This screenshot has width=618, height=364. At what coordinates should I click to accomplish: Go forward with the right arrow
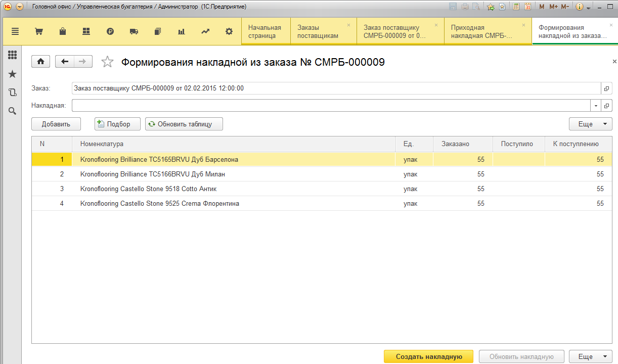point(83,62)
